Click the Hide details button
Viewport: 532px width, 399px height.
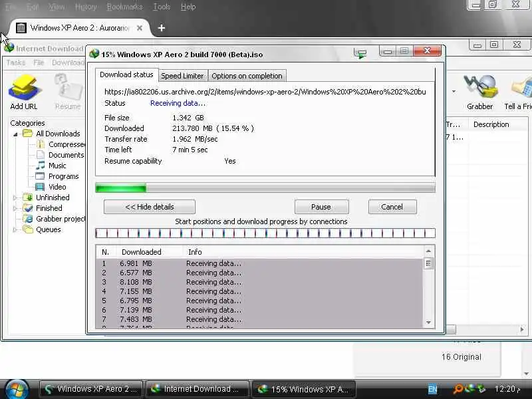click(x=150, y=207)
